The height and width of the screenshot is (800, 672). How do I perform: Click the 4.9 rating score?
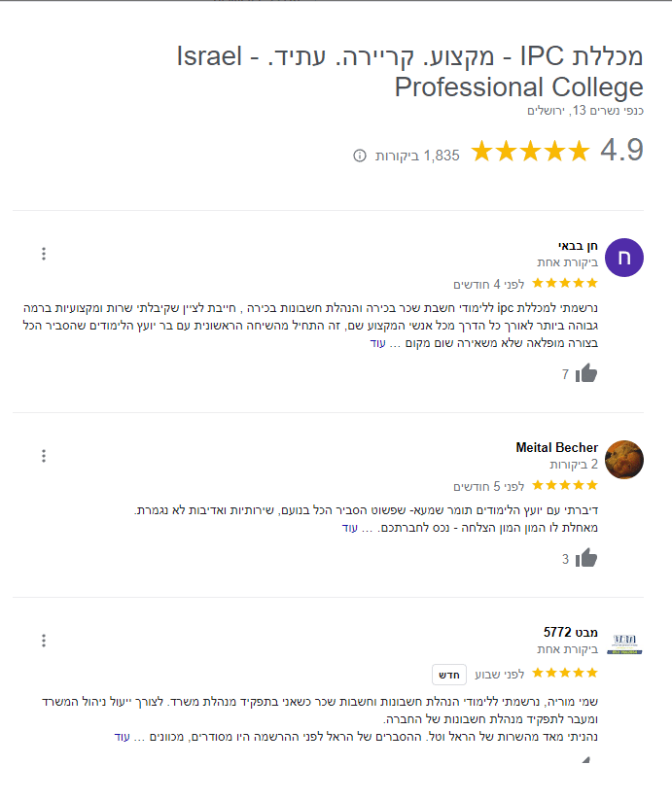point(622,152)
